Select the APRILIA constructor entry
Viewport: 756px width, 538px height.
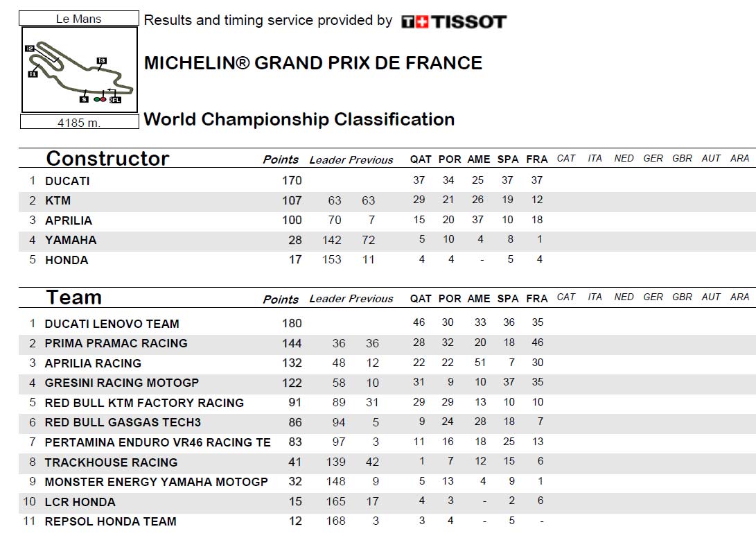click(x=387, y=220)
